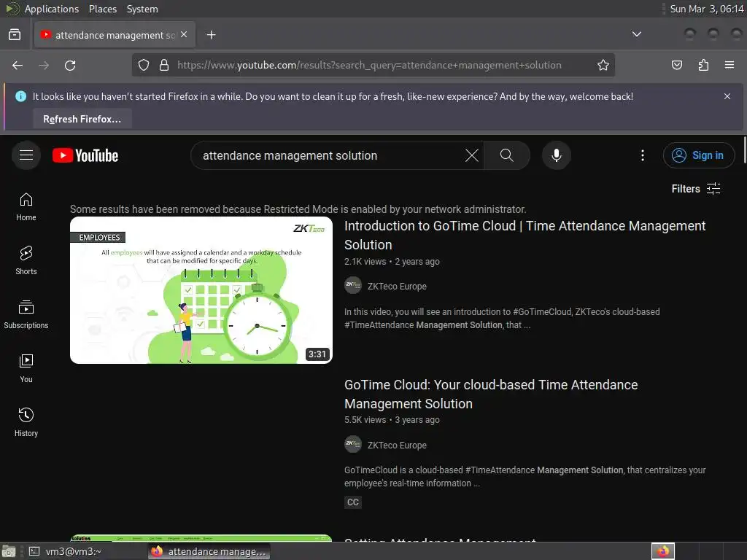This screenshot has width=747, height=560.
Task: Open Shorts from the sidebar
Action: 26,260
